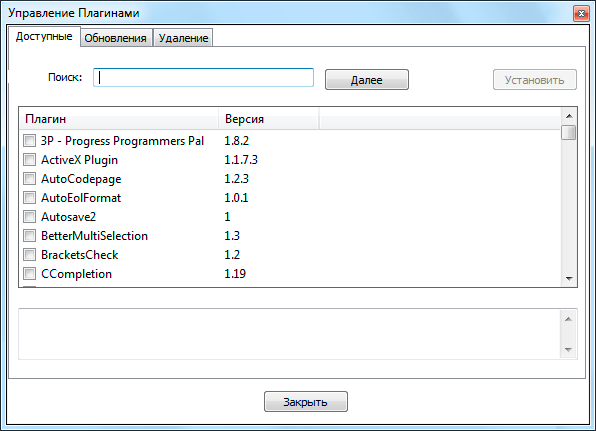Toggle the BracketsCheck checkbox
The width and height of the screenshot is (596, 431).
29,255
